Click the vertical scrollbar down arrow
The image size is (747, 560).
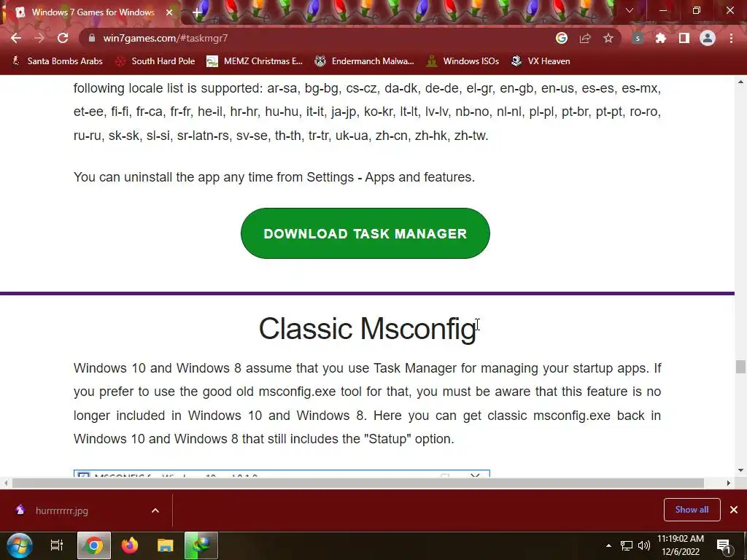740,470
